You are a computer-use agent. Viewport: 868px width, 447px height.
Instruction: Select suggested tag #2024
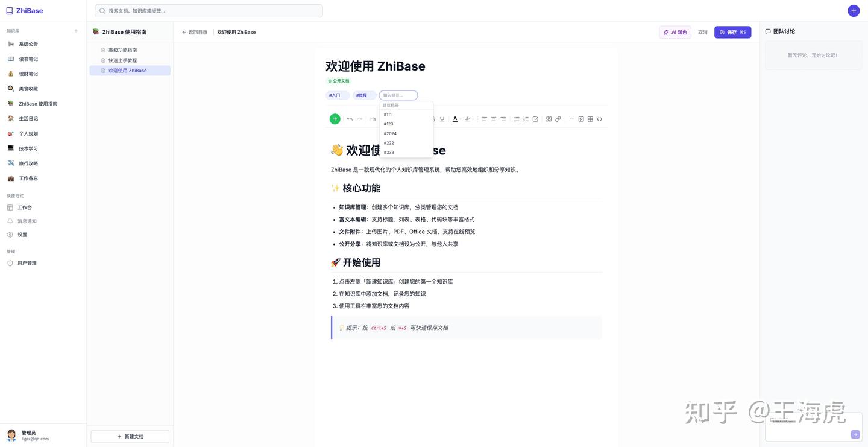pyautogui.click(x=406, y=133)
